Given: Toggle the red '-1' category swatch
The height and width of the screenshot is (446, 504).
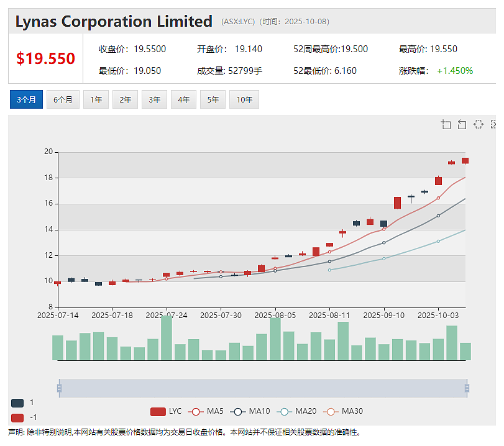Looking at the screenshot, I should [x=17, y=417].
